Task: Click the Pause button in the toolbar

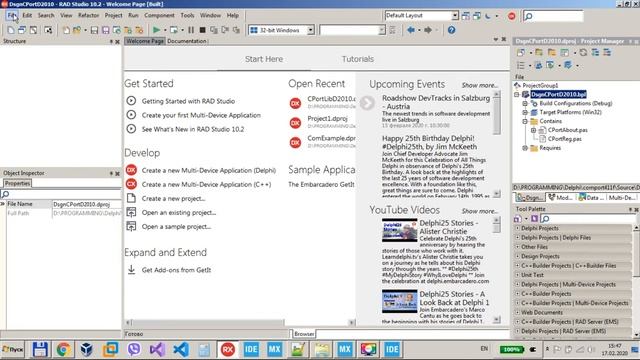Action: coord(191,30)
